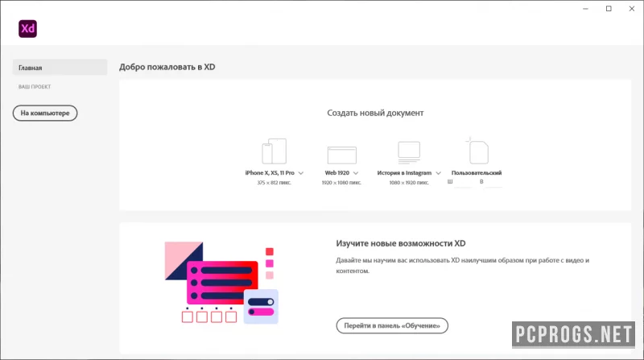Minimize the Adobe XD window

[585, 9]
